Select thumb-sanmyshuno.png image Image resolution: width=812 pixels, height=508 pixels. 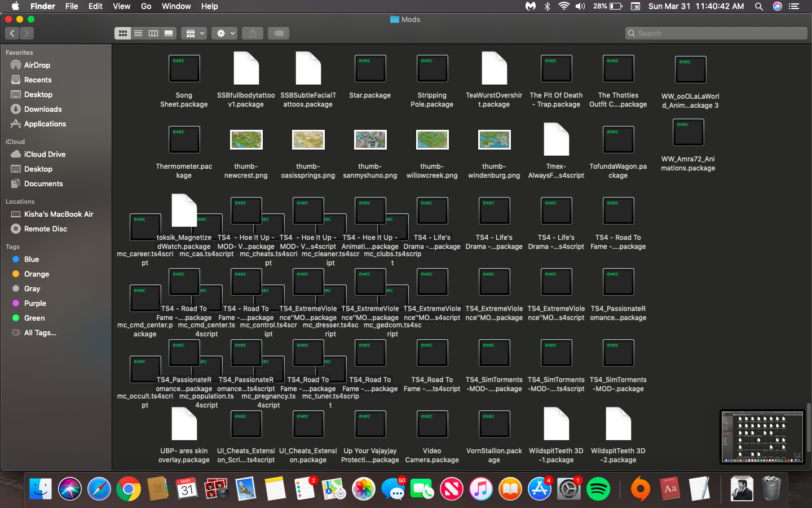click(x=370, y=140)
